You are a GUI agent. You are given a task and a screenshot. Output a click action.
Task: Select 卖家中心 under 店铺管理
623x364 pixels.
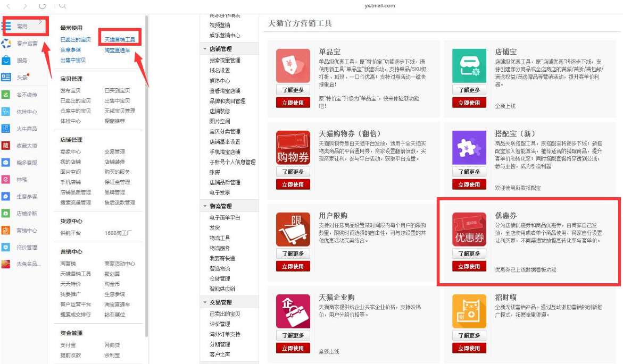tap(70, 151)
